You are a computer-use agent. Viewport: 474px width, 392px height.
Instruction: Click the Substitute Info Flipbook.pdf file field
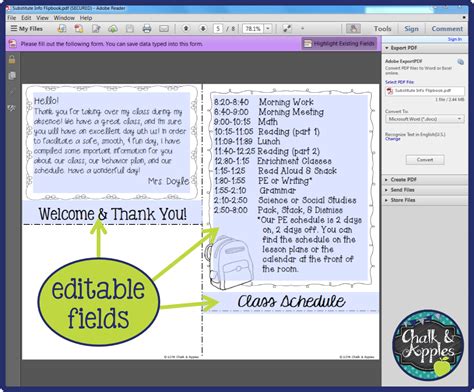point(425,91)
